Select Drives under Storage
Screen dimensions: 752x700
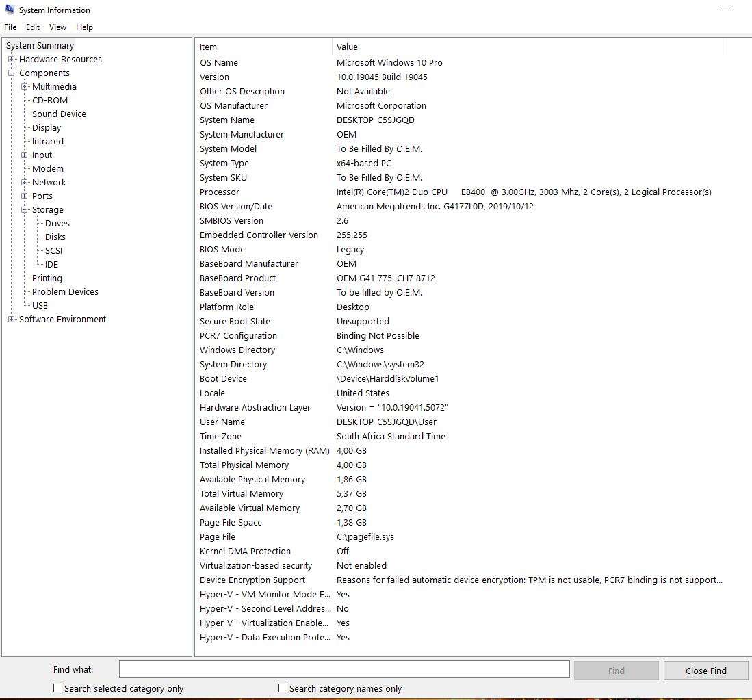click(x=57, y=223)
